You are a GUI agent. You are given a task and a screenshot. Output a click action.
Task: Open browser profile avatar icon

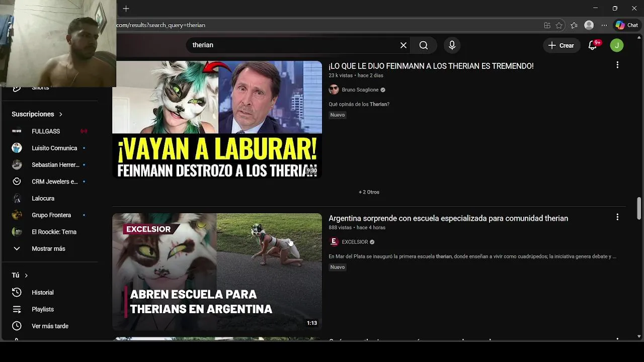(x=589, y=25)
